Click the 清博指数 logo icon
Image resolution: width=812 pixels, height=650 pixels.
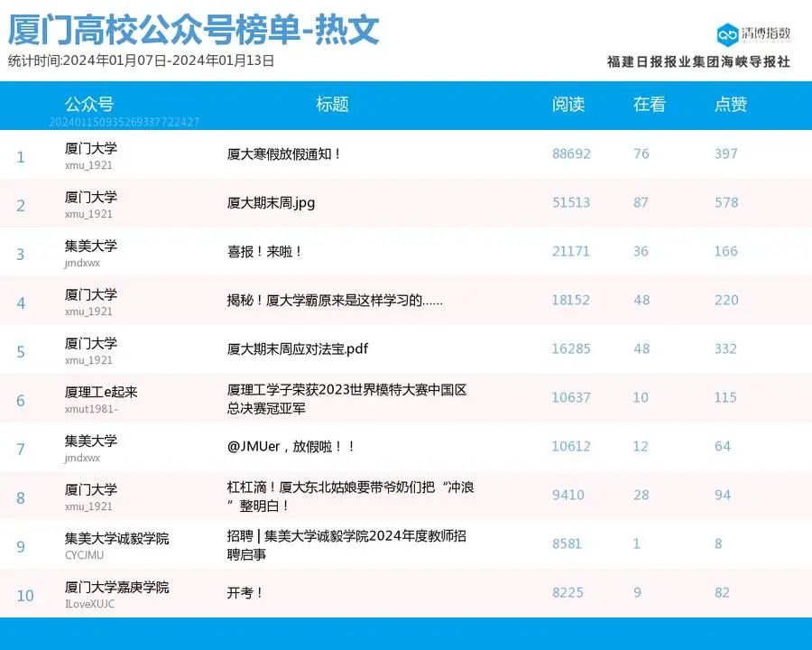[727, 34]
